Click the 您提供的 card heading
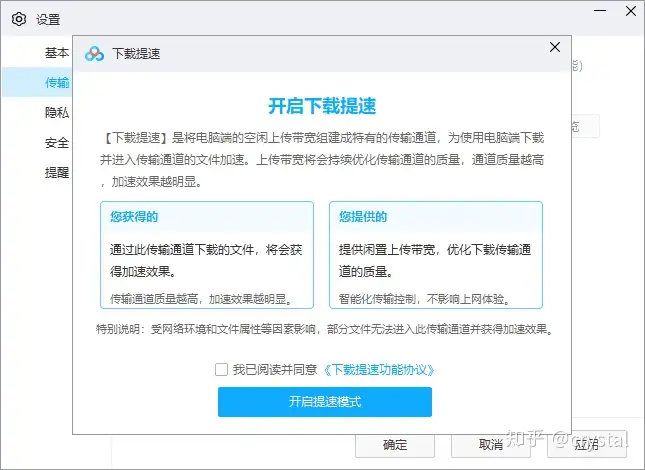645x470 pixels. coord(363,217)
